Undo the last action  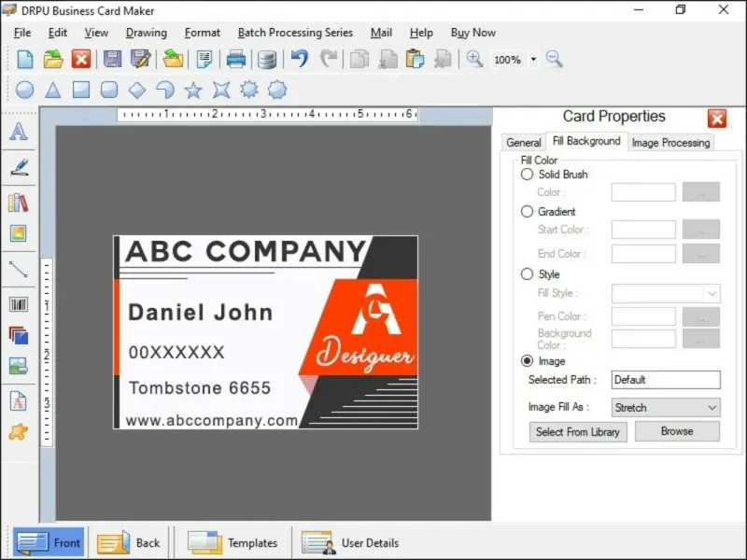[x=300, y=59]
